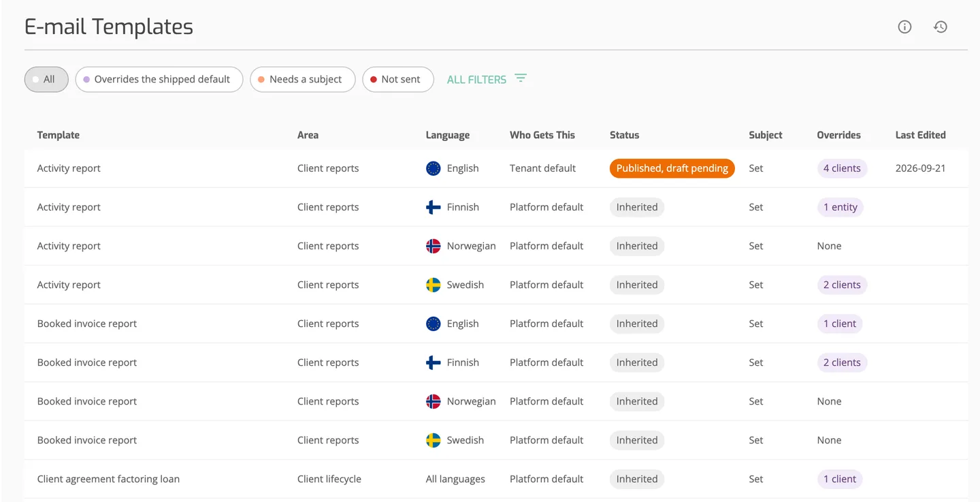Sort by the Template column header
980x502 pixels.
(x=59, y=135)
